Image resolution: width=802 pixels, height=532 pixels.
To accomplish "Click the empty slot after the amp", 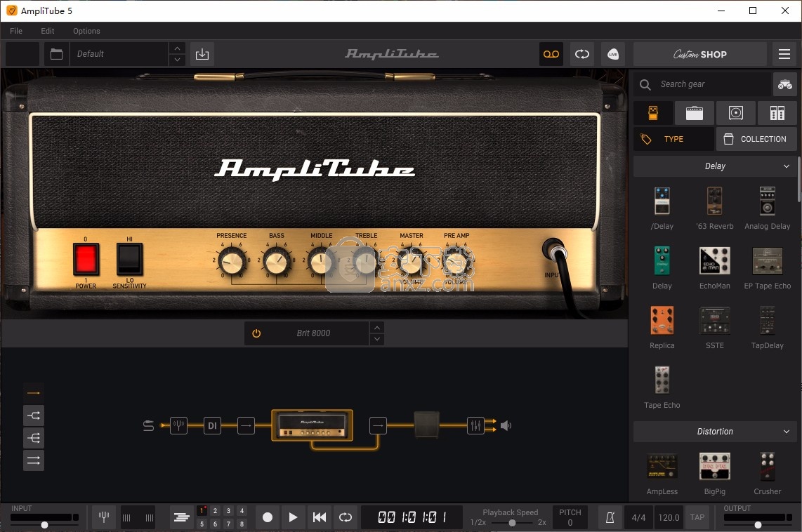I will coord(378,425).
